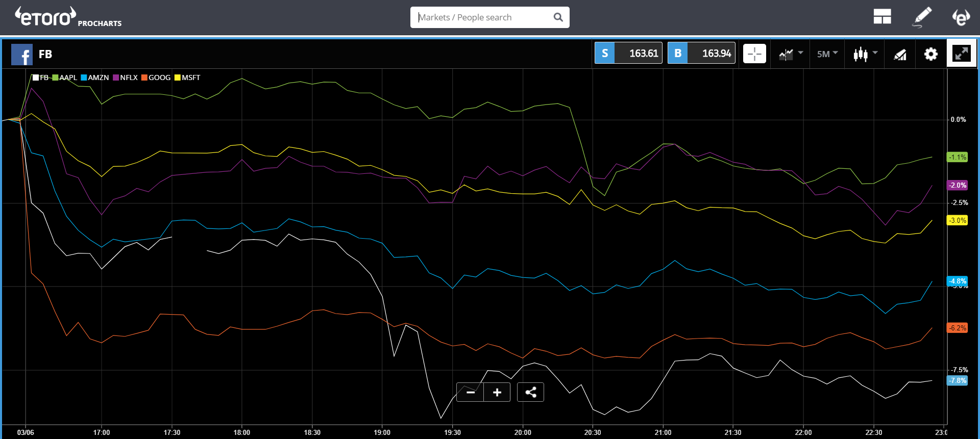Select the pencil drawing tool in header
Viewport: 980px width, 439px height.
pyautogui.click(x=922, y=17)
